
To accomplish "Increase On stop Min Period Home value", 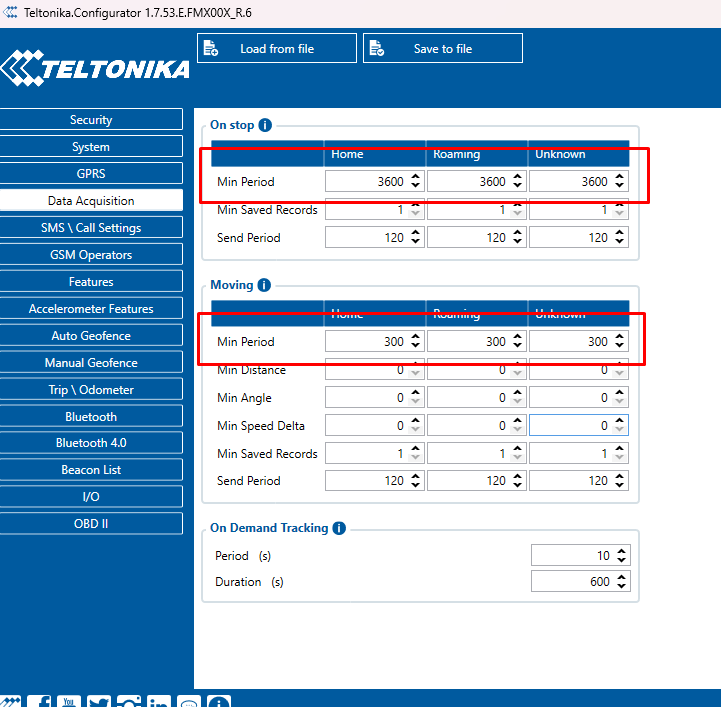I will coord(416,177).
